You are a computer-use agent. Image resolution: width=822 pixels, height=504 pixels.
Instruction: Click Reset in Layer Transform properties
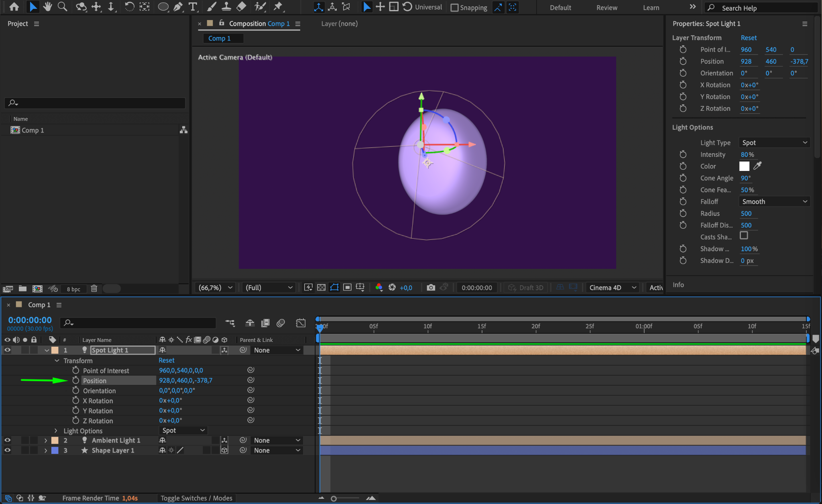pos(748,38)
